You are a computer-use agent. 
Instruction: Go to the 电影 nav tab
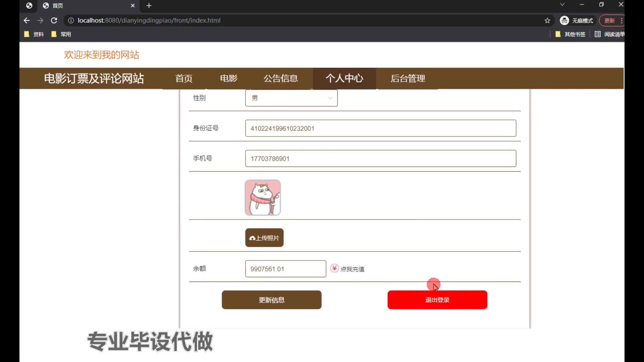(x=228, y=78)
